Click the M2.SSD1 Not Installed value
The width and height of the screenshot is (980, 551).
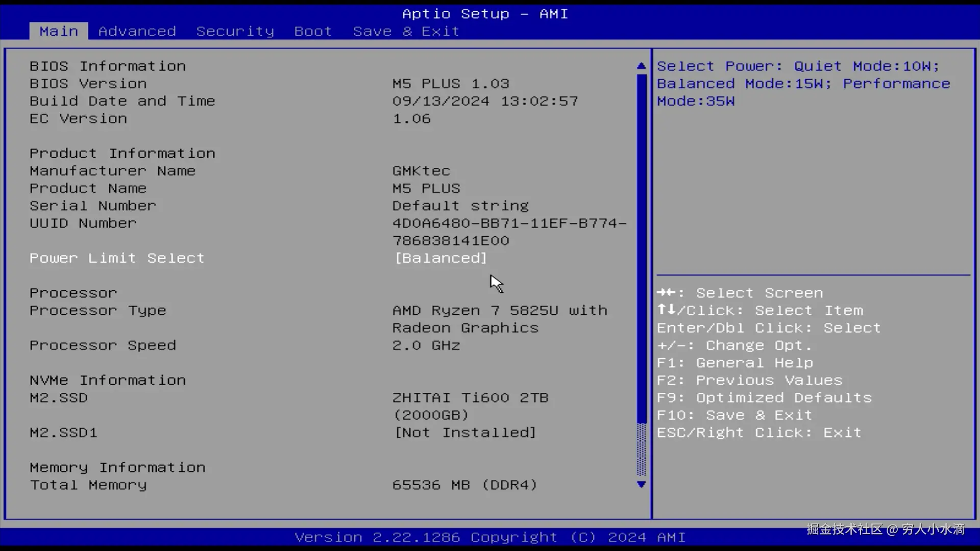pyautogui.click(x=465, y=433)
